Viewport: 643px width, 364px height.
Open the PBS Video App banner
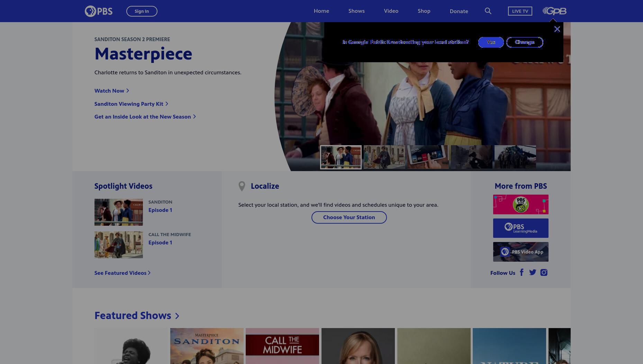[520, 252]
